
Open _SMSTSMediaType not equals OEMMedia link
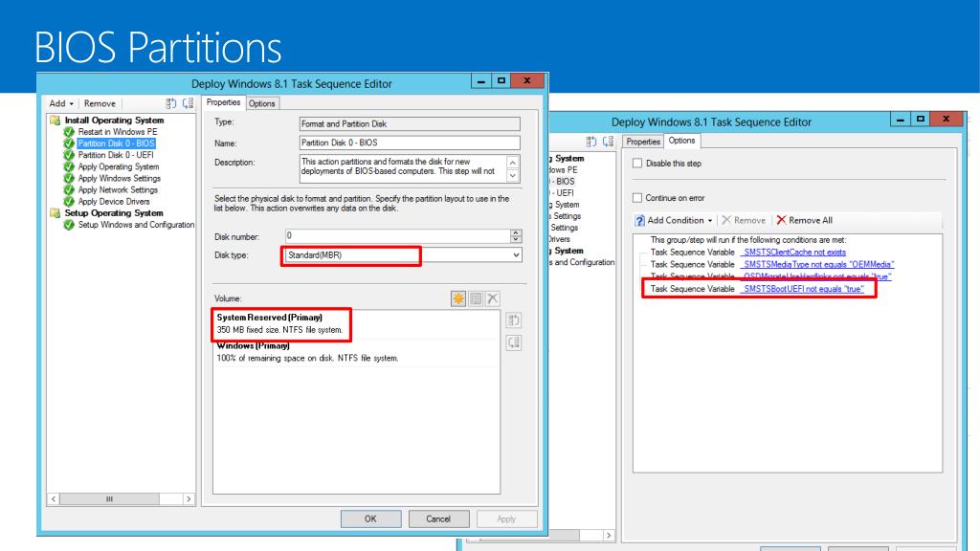click(x=817, y=264)
